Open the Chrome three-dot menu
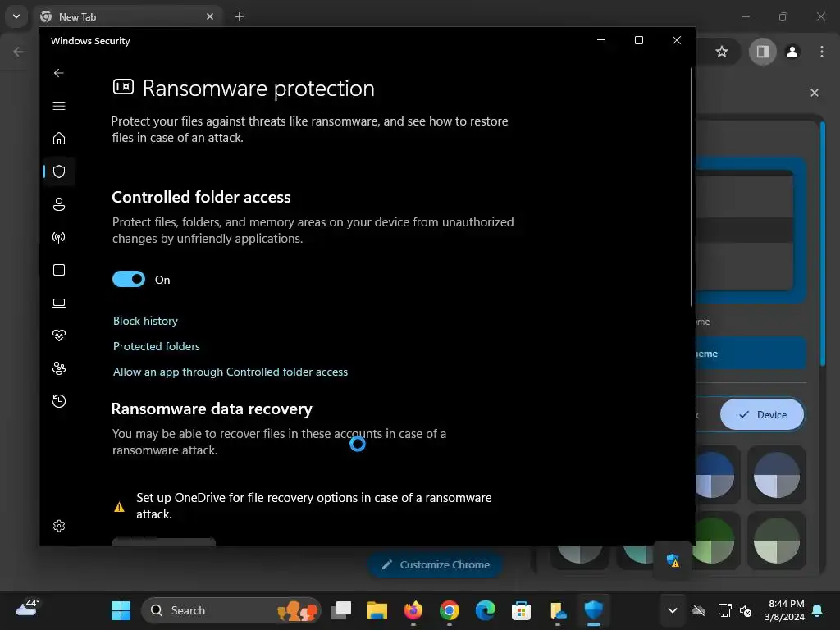The height and width of the screenshot is (630, 840). tap(822, 52)
